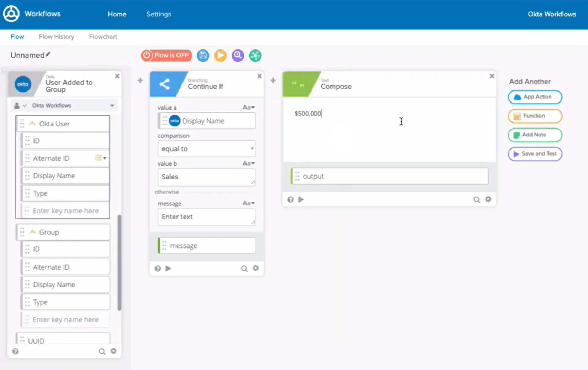Open the value a type dropdown
This screenshot has width=588, height=370.
pyautogui.click(x=248, y=107)
